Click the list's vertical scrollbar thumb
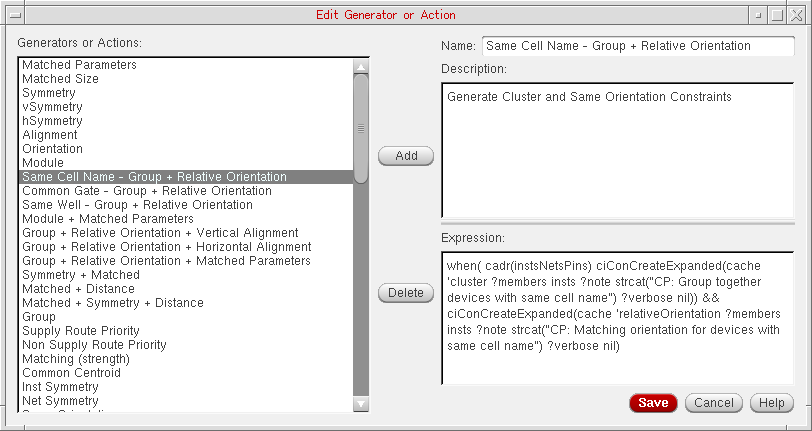This screenshot has width=812, height=431. (361, 127)
